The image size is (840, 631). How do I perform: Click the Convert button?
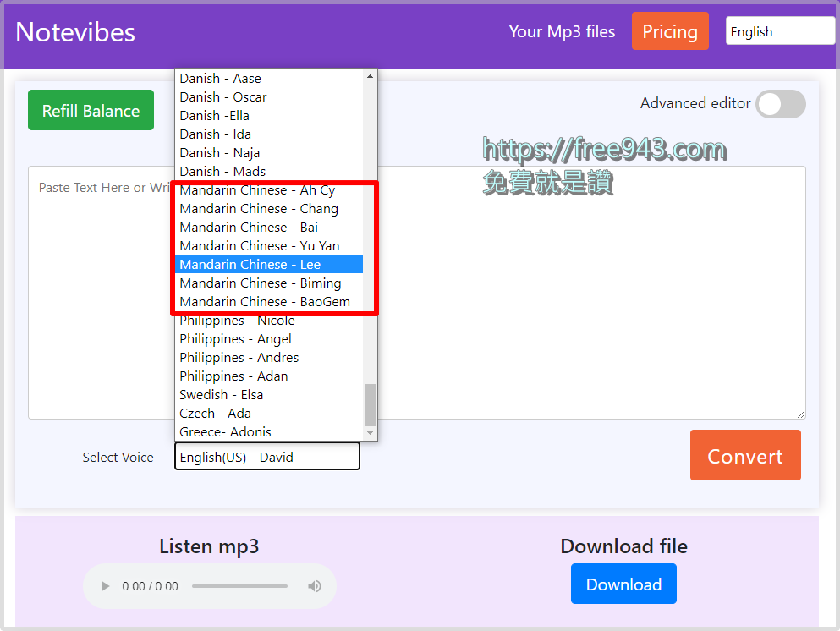coord(744,455)
